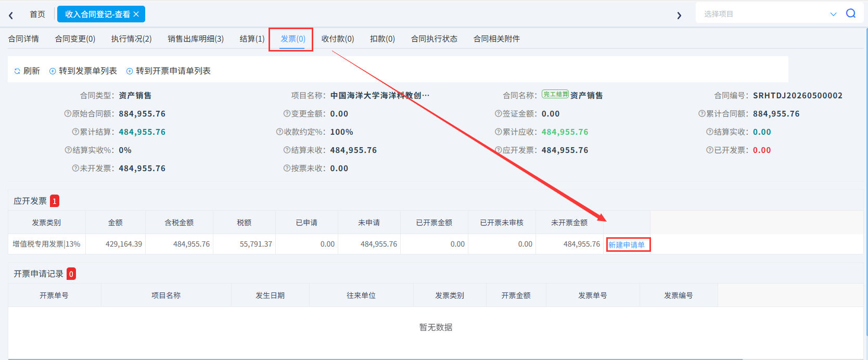
Task: Click the 刷新 refresh button
Action: point(27,71)
